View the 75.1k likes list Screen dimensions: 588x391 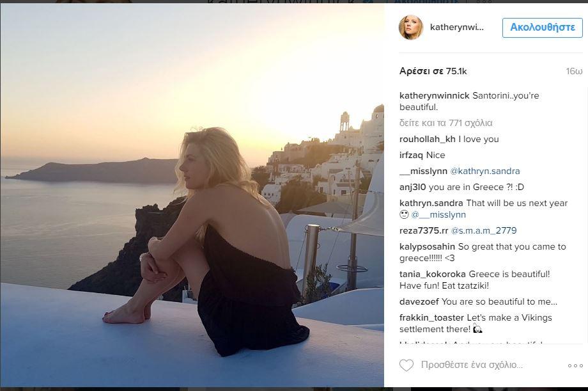click(433, 71)
